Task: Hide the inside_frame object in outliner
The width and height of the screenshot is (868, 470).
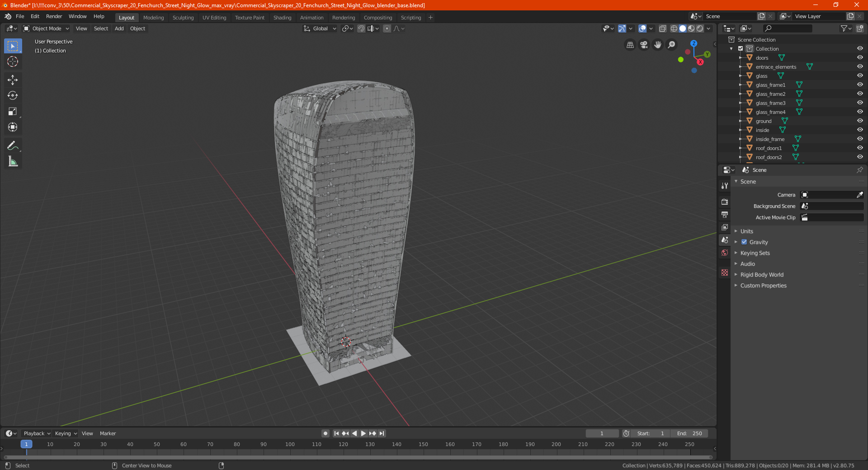Action: [860, 139]
